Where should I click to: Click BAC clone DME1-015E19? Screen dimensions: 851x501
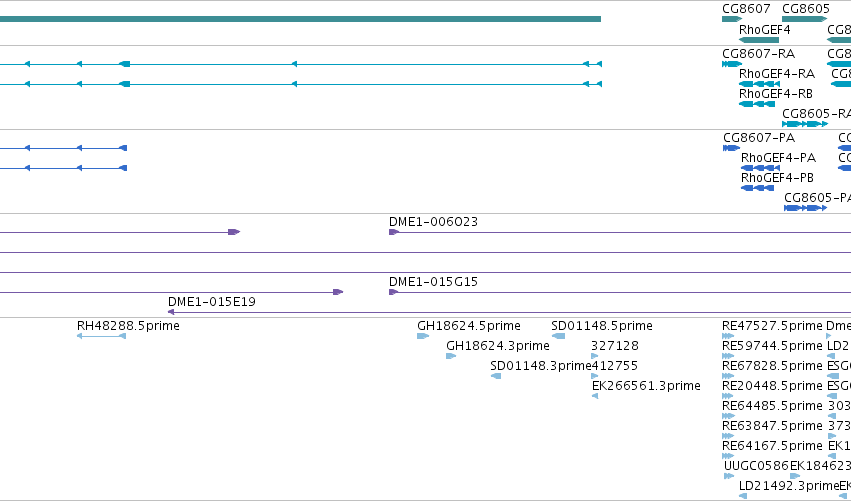coord(509,313)
